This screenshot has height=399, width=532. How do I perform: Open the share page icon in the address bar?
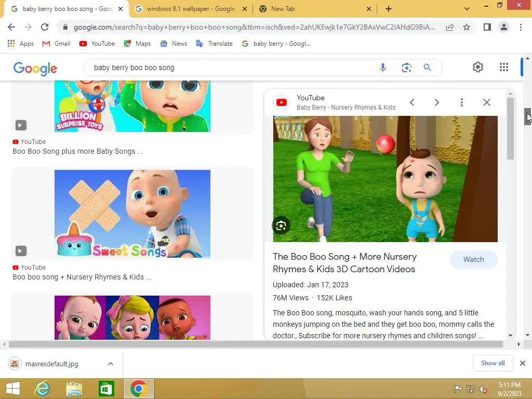(450, 27)
